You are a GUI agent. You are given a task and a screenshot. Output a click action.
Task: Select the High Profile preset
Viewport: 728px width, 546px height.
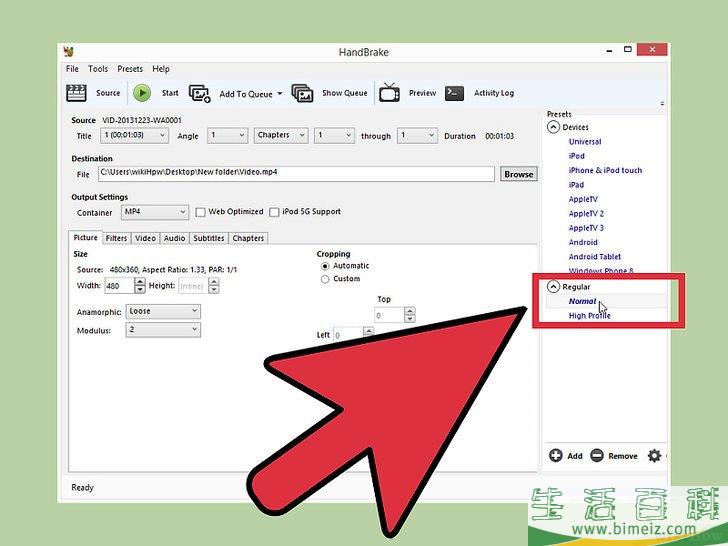tap(590, 316)
